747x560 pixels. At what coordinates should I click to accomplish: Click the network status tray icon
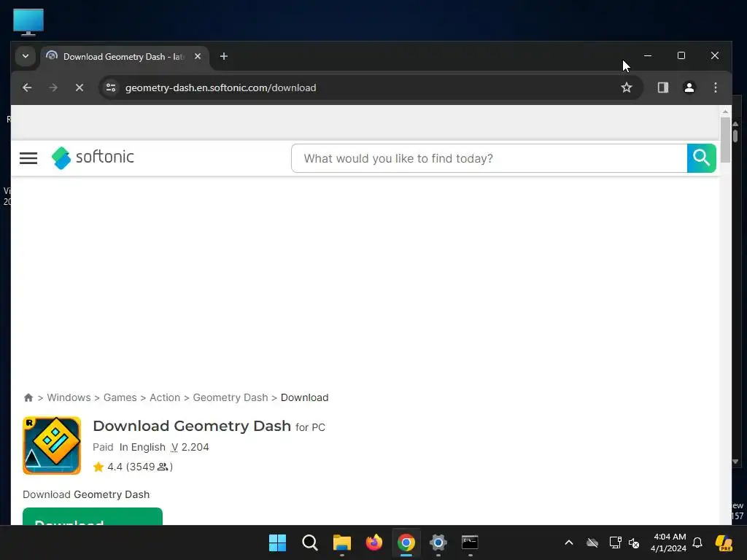(615, 542)
